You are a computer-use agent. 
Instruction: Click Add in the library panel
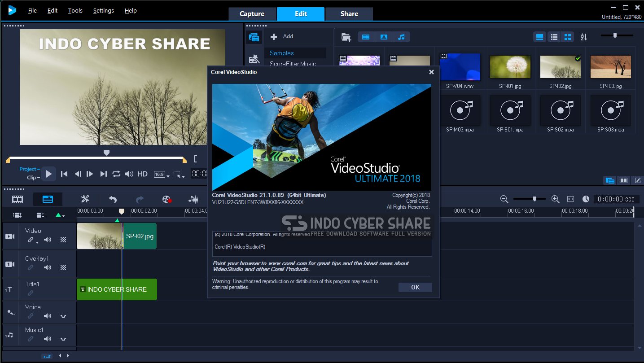[282, 36]
